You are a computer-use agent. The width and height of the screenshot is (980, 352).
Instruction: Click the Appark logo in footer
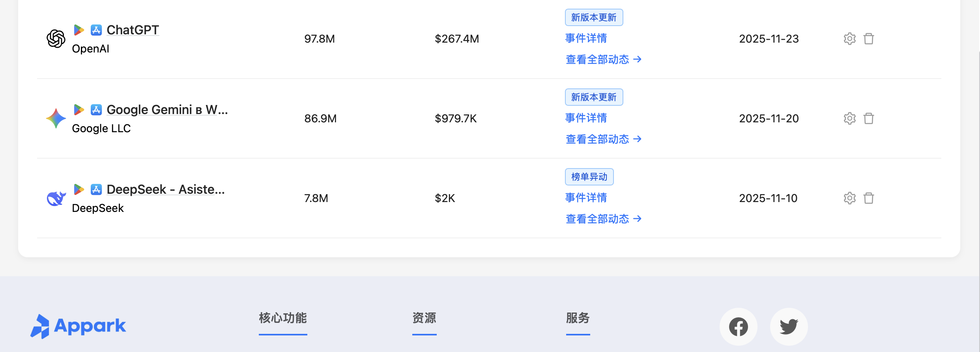(x=78, y=326)
